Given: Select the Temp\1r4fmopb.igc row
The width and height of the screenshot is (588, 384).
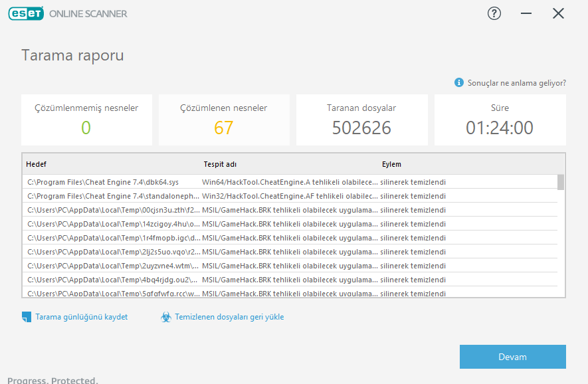Looking at the screenshot, I should tap(290, 238).
